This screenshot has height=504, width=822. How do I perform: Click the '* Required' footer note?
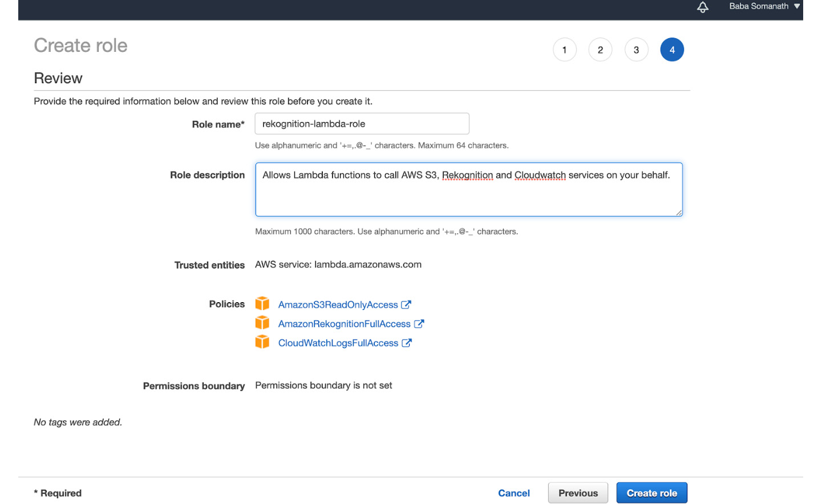coord(58,493)
